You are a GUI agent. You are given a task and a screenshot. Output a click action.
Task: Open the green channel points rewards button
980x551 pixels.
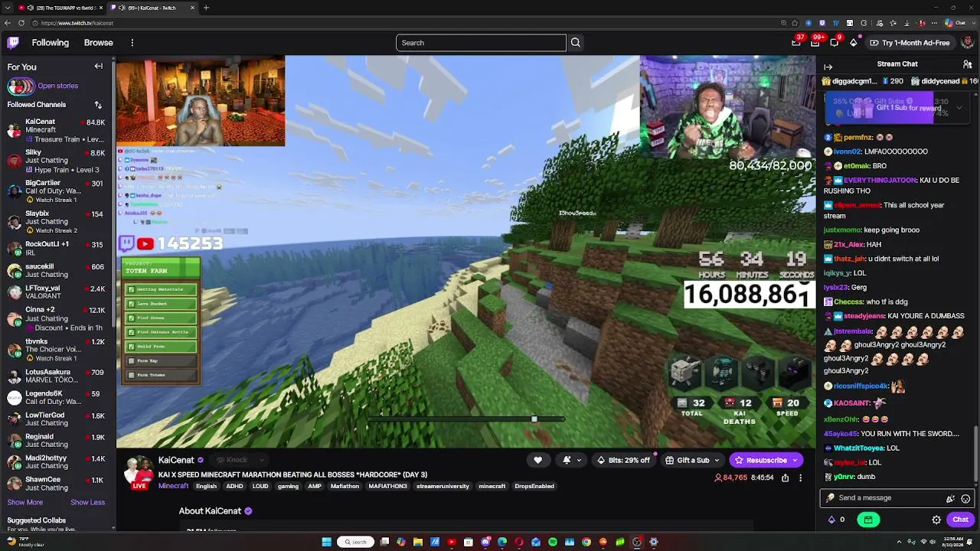click(868, 520)
